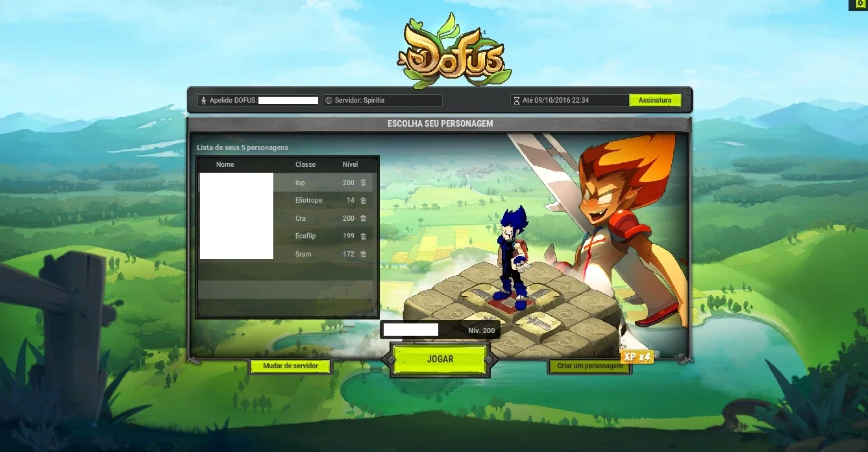
Task: Choose the Ecaflip level 199 character
Action: 286,236
